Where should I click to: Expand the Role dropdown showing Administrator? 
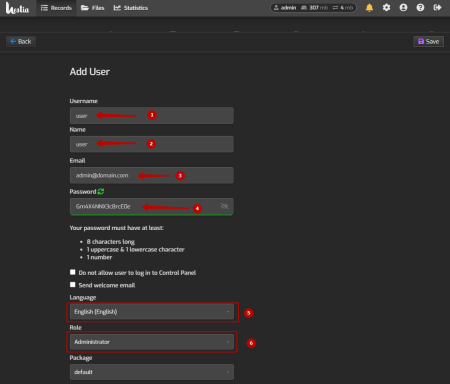point(152,342)
